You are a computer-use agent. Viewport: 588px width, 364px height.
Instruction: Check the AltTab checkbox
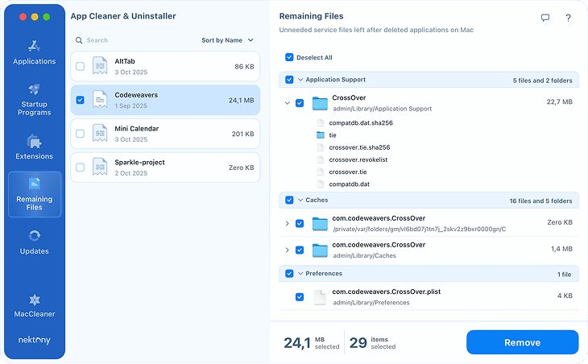pyautogui.click(x=80, y=66)
